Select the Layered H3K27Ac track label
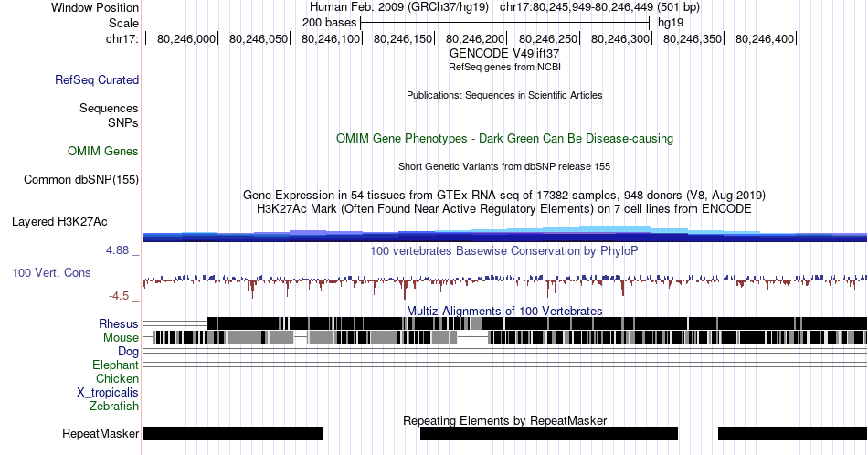Image resolution: width=868 pixels, height=455 pixels. (x=59, y=221)
